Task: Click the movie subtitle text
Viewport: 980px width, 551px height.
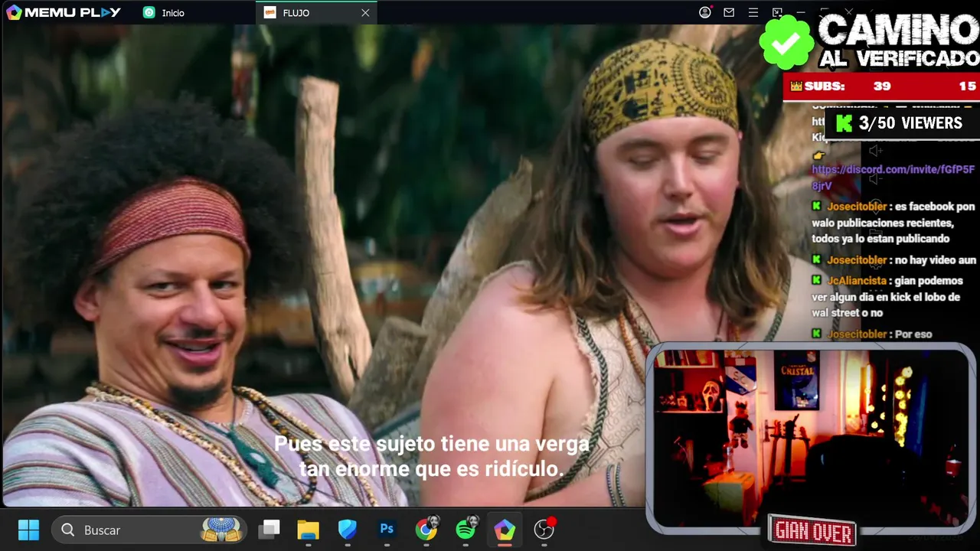Action: point(432,457)
